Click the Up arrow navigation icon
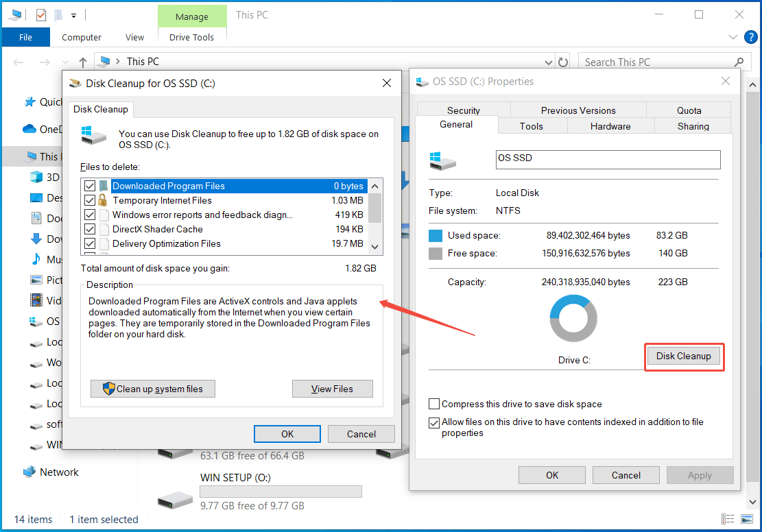Image resolution: width=762 pixels, height=532 pixels. click(82, 62)
